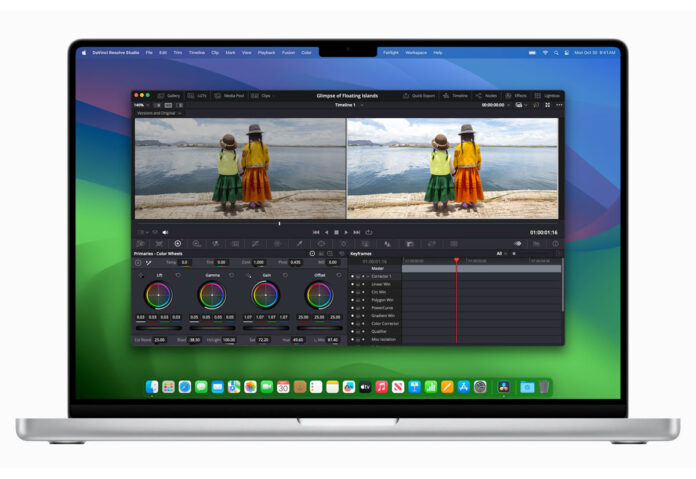Open the Lightbox view

click(x=547, y=96)
